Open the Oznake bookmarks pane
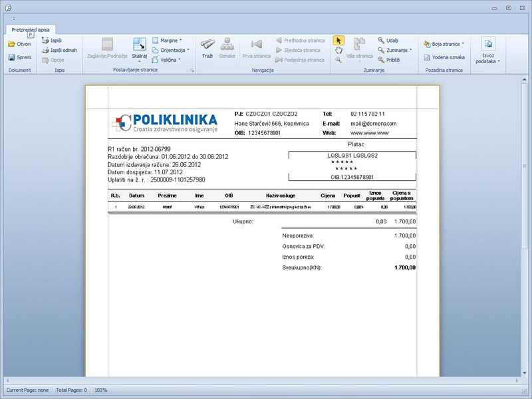This screenshot has height=399, width=532. (x=227, y=49)
